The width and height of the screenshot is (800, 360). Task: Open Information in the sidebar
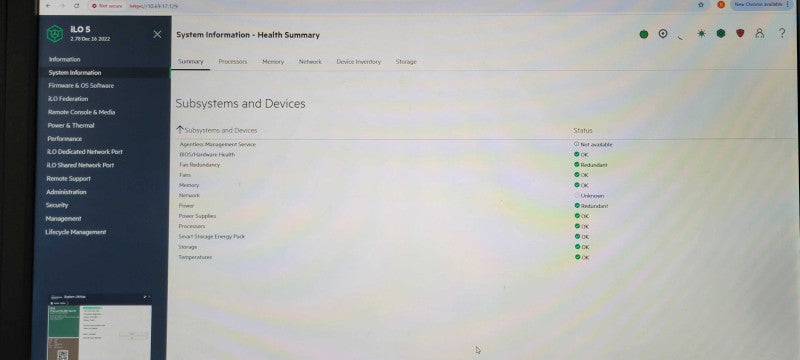[64, 59]
